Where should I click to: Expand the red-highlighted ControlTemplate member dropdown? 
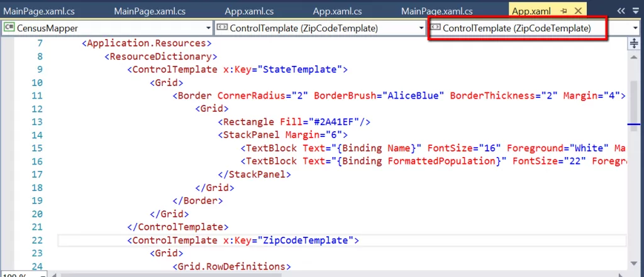pyautogui.click(x=635, y=29)
